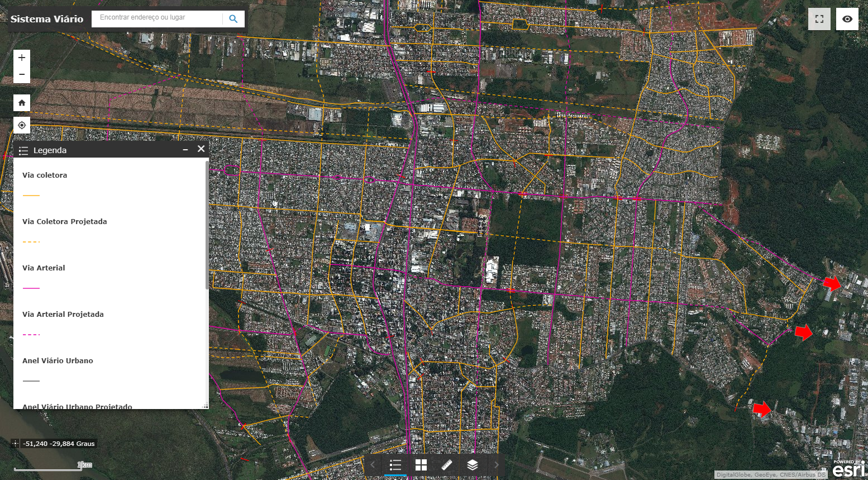Show previous widgets with left chevron

pyautogui.click(x=373, y=465)
